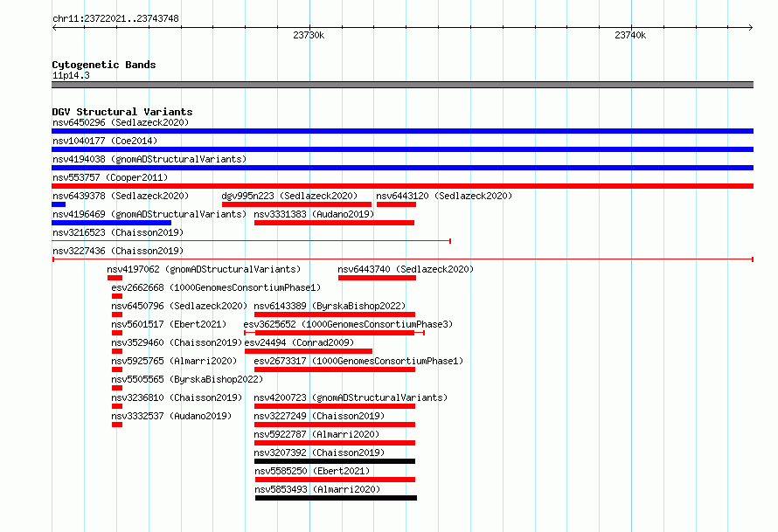Select the dgv995n223 (Sedlazeck2020) variant label
Image resolution: width=778 pixels, height=532 pixels.
(x=289, y=196)
